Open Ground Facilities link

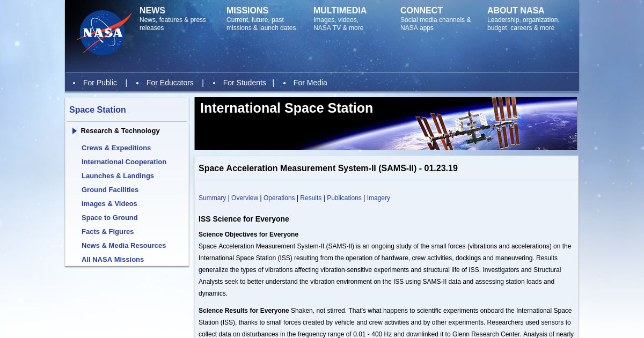tap(110, 190)
